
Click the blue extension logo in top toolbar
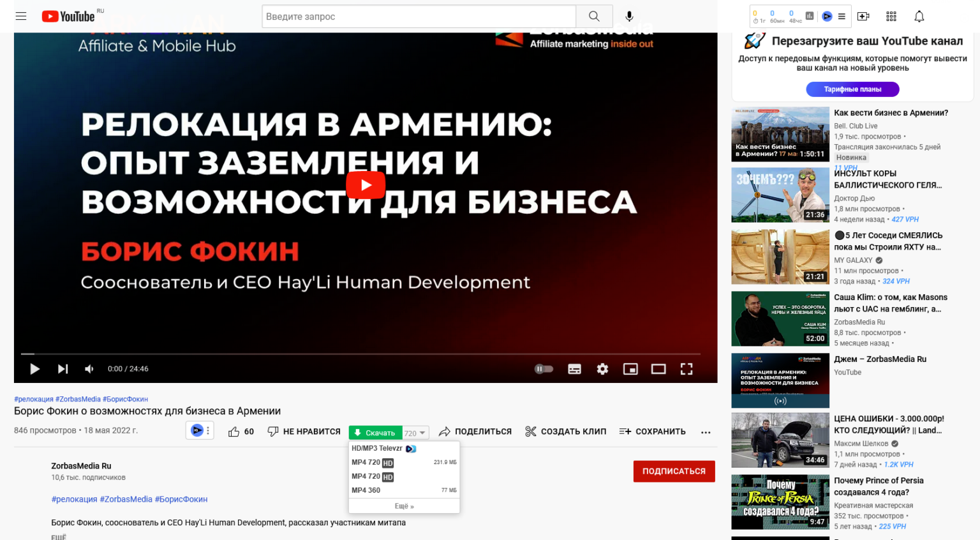[827, 16]
